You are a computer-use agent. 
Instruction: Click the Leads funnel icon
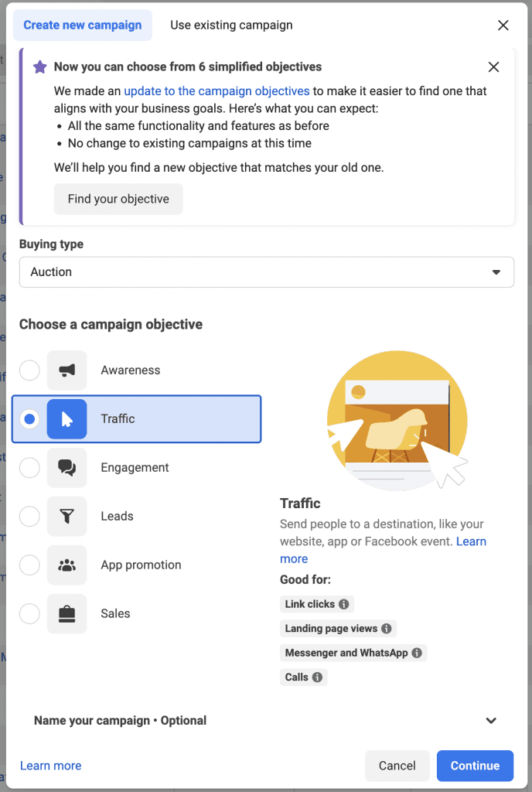point(66,516)
